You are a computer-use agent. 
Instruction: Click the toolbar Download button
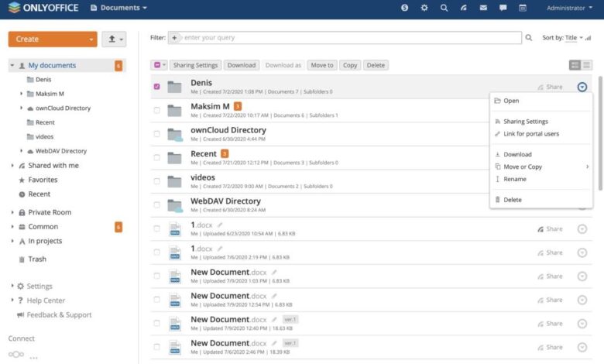coord(242,65)
